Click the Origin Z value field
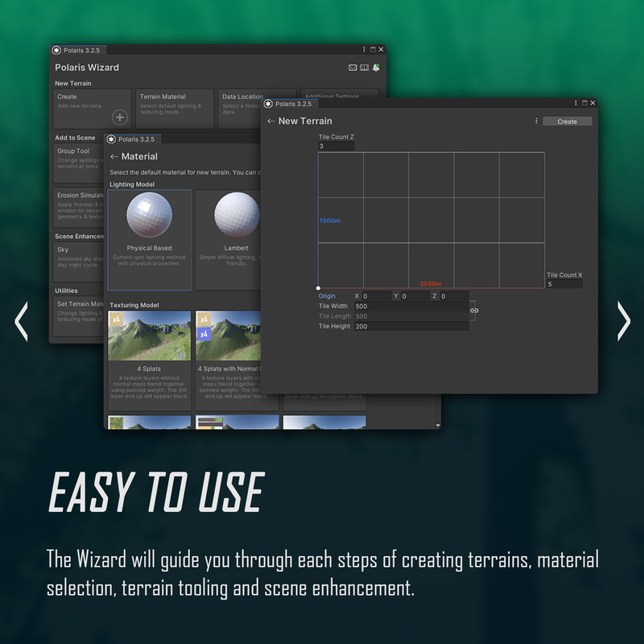Image resolution: width=644 pixels, height=644 pixels. (x=454, y=295)
